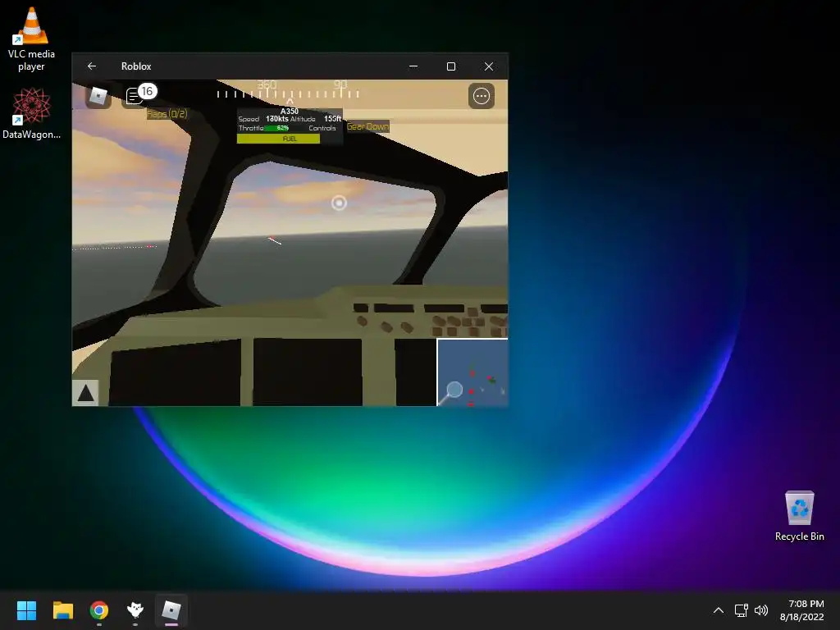
Task: Open the chat icon showing 16 messages
Action: point(139,95)
